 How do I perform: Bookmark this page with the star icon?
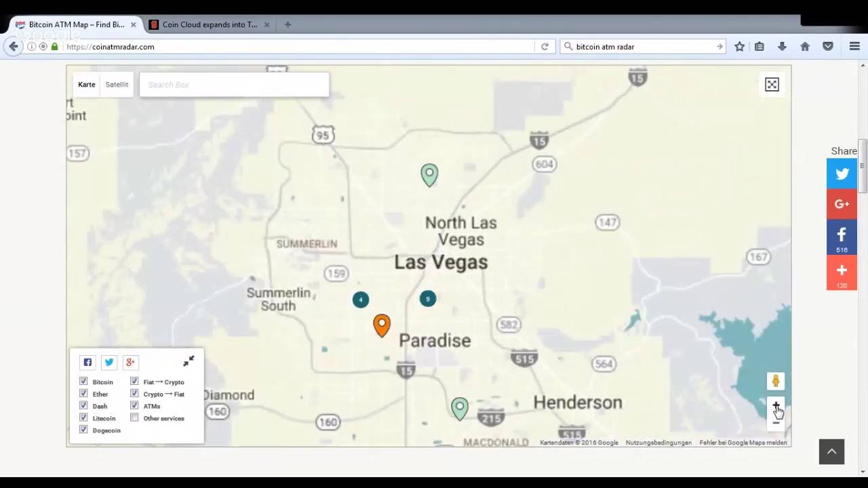click(x=740, y=47)
